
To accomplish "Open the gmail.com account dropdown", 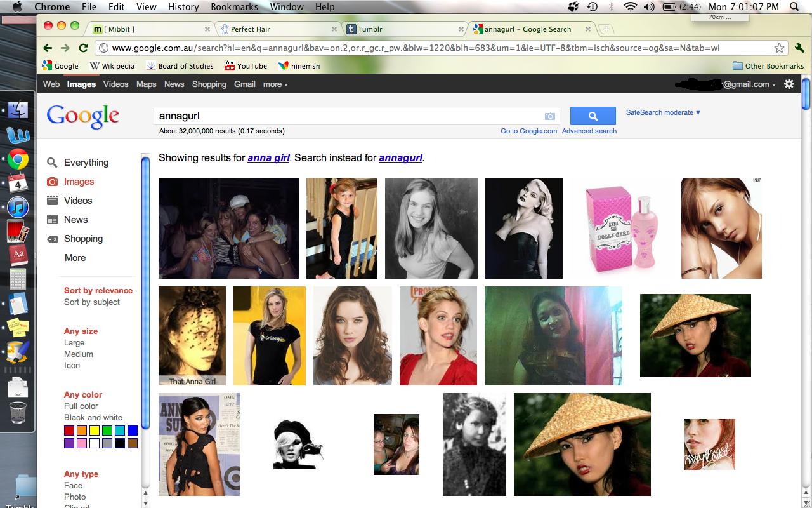I will 726,84.
